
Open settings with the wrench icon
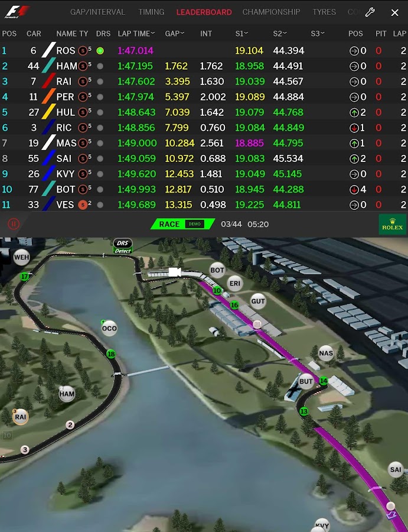pos(370,12)
